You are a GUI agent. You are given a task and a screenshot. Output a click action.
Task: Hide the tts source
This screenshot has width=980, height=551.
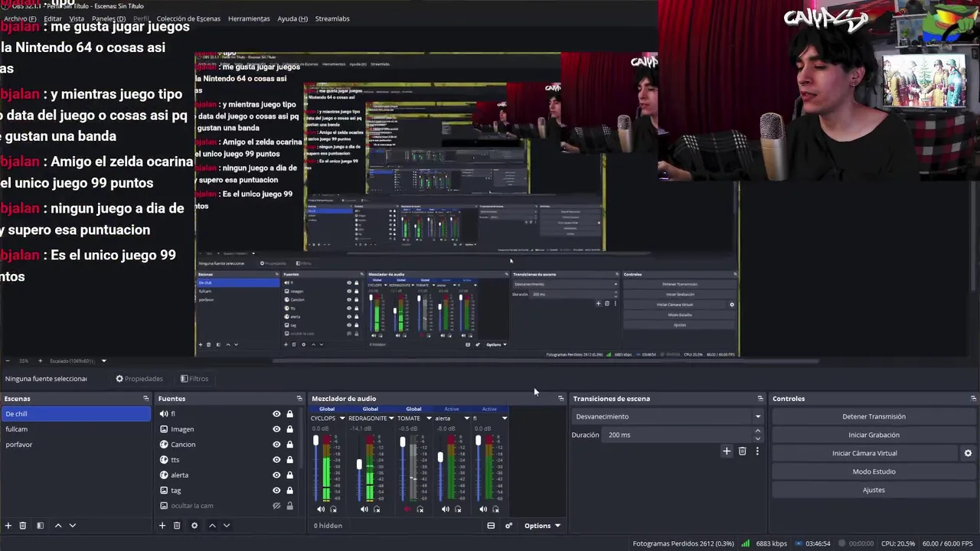[276, 460]
